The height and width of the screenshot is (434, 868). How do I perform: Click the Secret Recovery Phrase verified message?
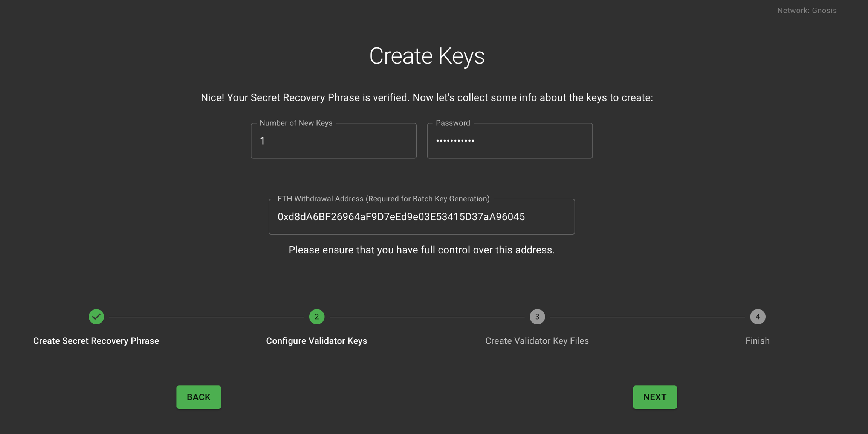[426, 97]
